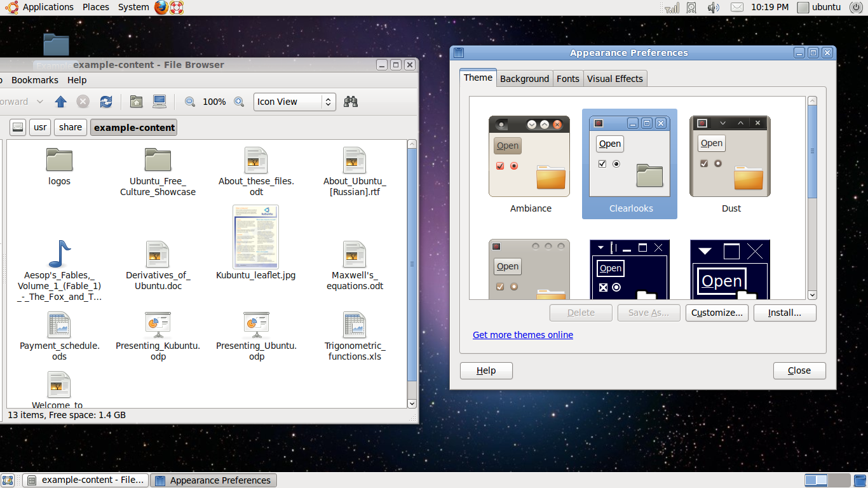Click the Stop loading toolbar icon
Viewport: 868px width, 488px height.
coord(83,102)
